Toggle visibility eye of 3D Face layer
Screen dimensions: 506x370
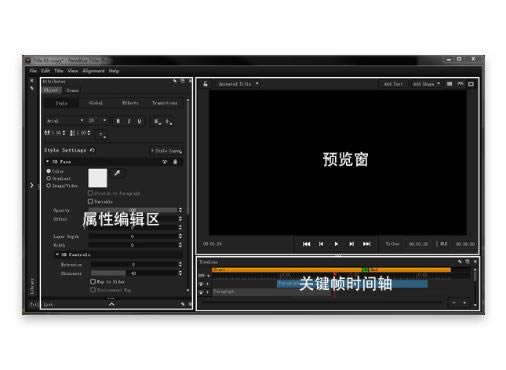click(x=164, y=162)
